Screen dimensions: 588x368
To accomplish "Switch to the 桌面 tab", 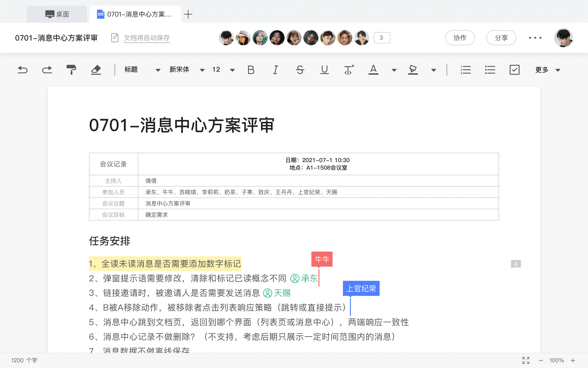I will [x=57, y=14].
